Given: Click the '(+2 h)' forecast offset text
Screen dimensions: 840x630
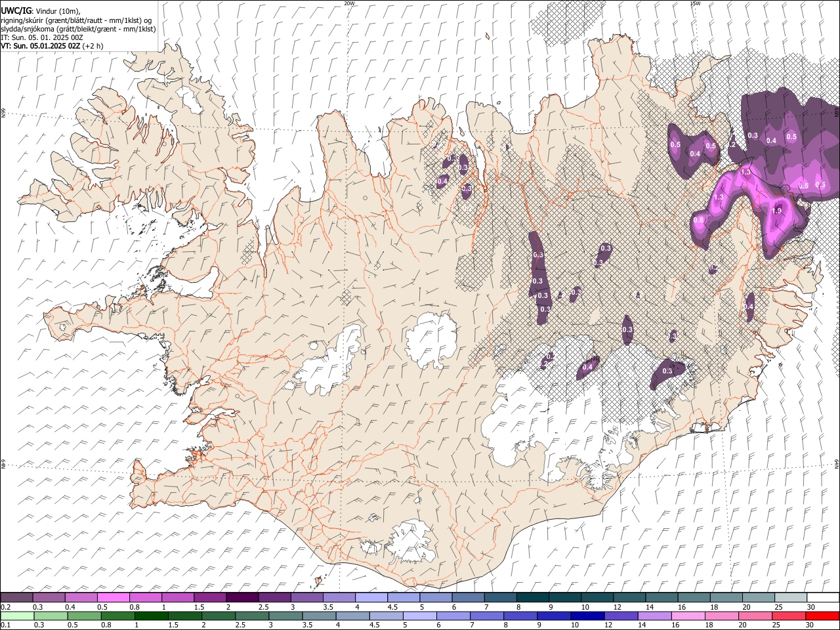Looking at the screenshot, I should click(93, 46).
